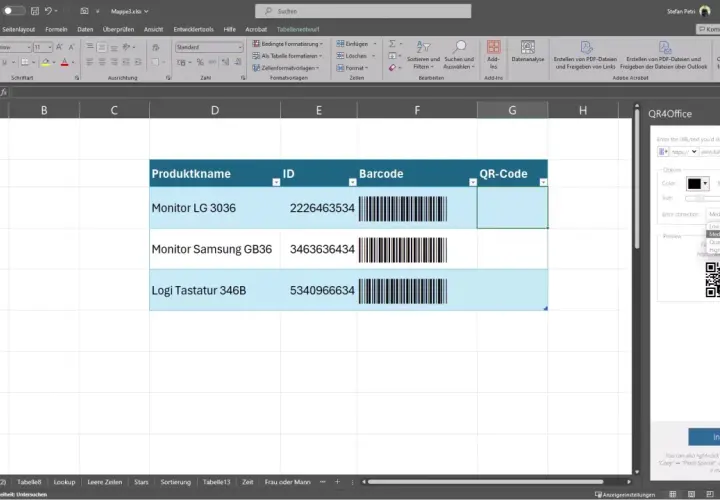Switch to the Frau oder Mann sheet
Image resolution: width=720 pixels, height=500 pixels.
287,482
